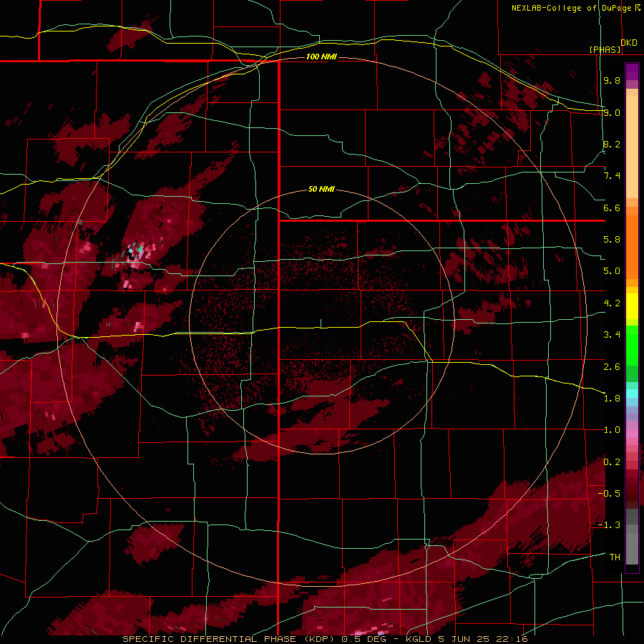Click the 5.8 value on the scale
The height and width of the screenshot is (644, 644).
[x=612, y=240]
